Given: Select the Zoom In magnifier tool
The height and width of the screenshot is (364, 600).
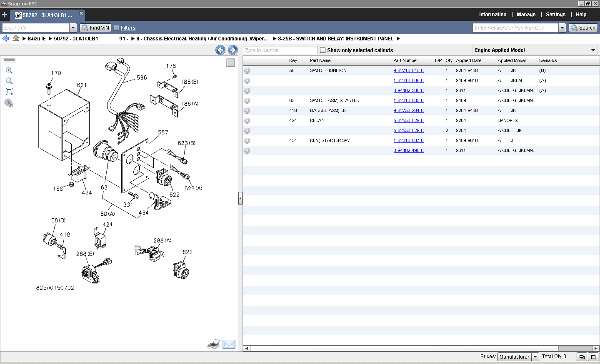Looking at the screenshot, I should click(x=9, y=70).
